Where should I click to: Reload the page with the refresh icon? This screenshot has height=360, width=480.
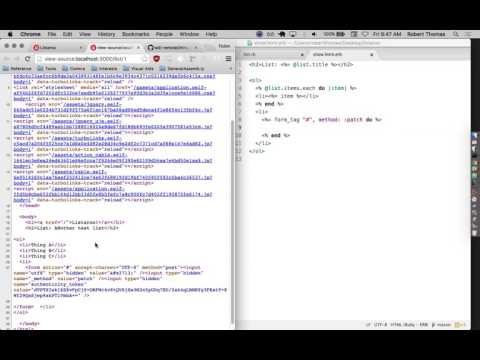(x=28, y=59)
